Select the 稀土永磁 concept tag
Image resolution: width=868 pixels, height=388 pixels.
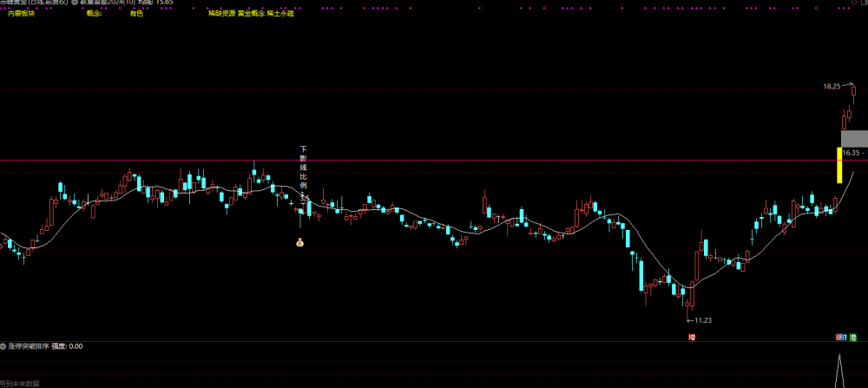point(280,13)
